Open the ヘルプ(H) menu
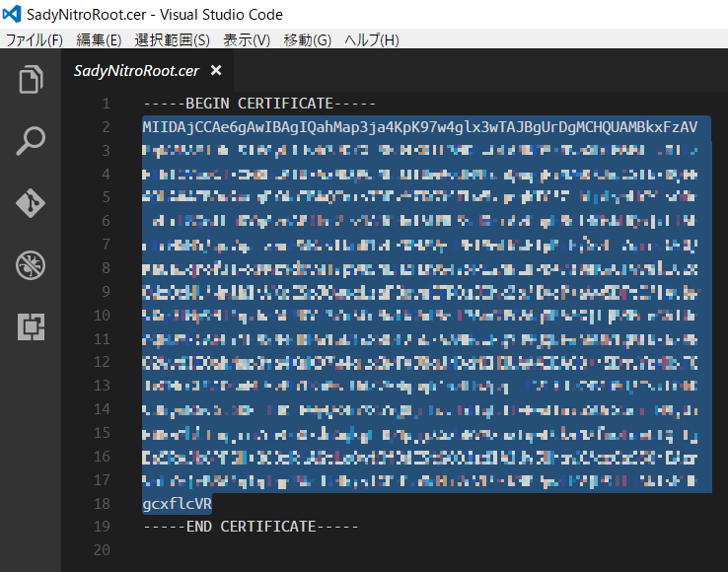This screenshot has width=728, height=572. (372, 39)
